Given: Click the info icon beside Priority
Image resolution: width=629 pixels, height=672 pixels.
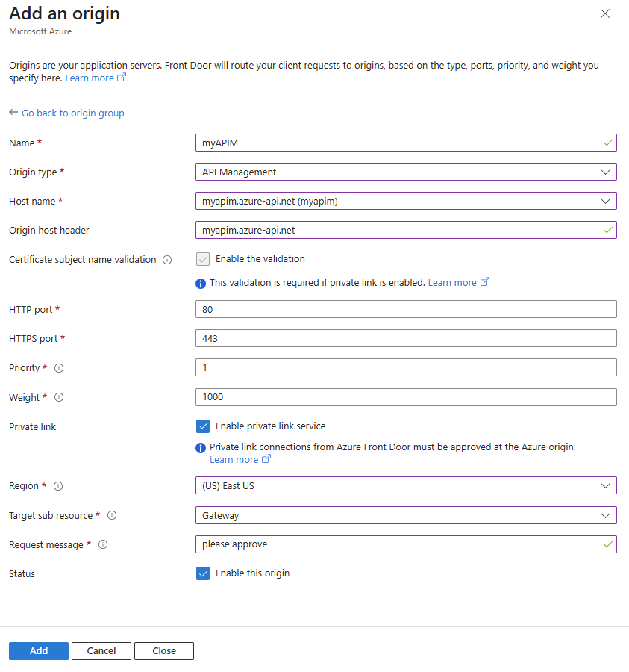Looking at the screenshot, I should pyautogui.click(x=59, y=368).
